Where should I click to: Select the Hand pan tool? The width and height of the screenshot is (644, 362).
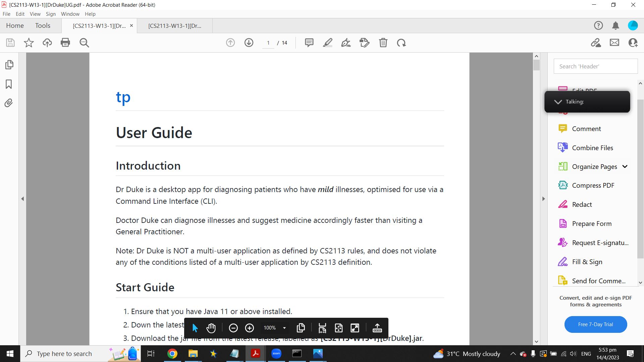(x=211, y=328)
